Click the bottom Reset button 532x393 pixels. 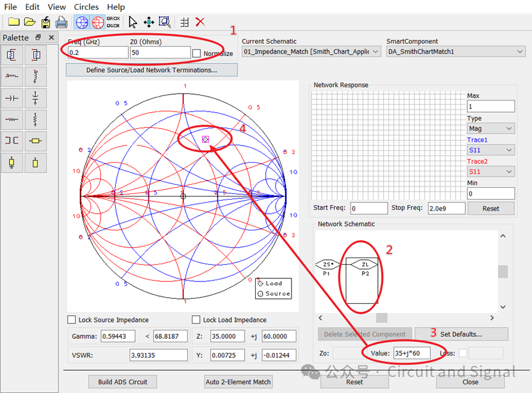354,382
